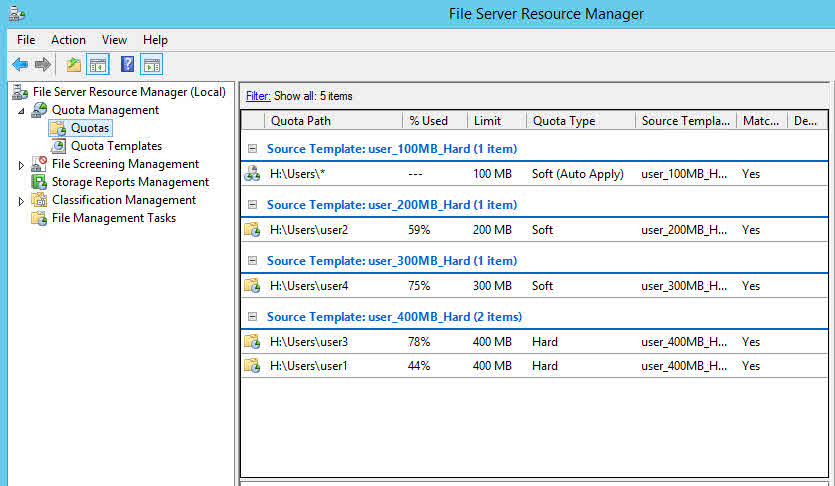Sort by the Match column header
835x486 pixels.
coord(762,121)
